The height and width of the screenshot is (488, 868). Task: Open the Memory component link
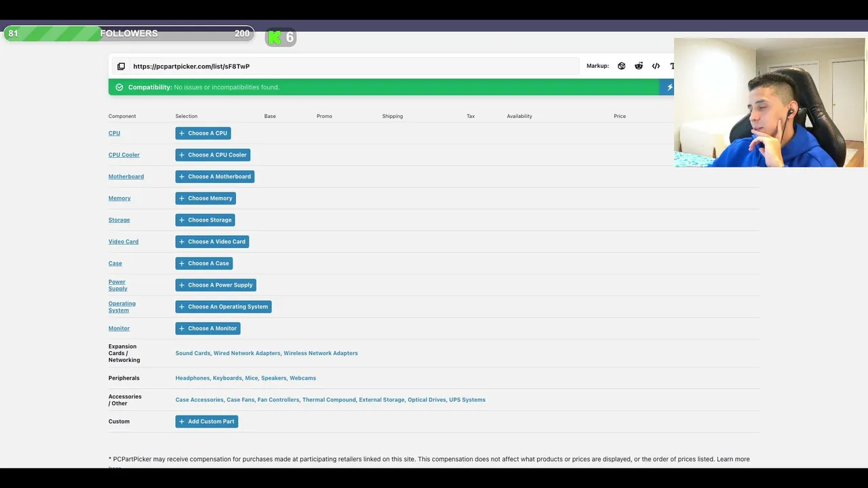point(119,198)
